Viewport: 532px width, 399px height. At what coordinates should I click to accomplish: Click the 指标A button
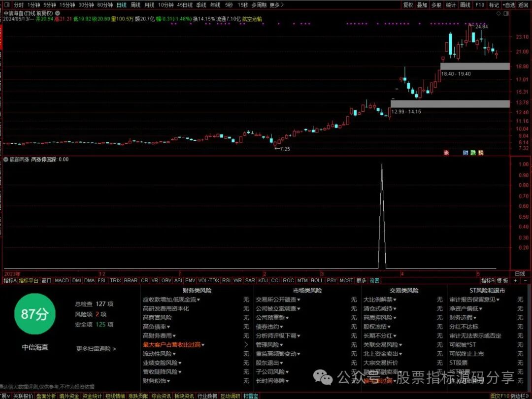[10, 281]
